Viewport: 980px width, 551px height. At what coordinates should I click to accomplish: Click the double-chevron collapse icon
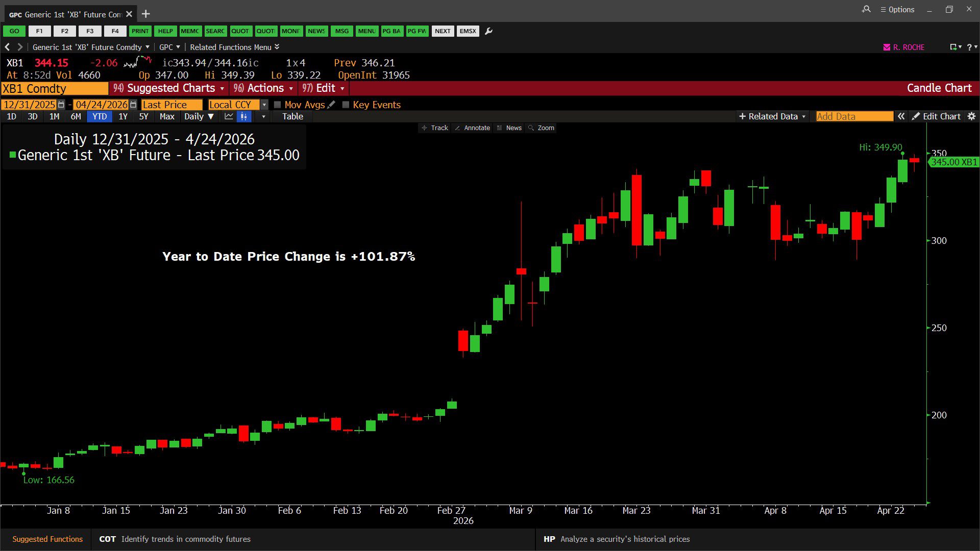coord(901,116)
